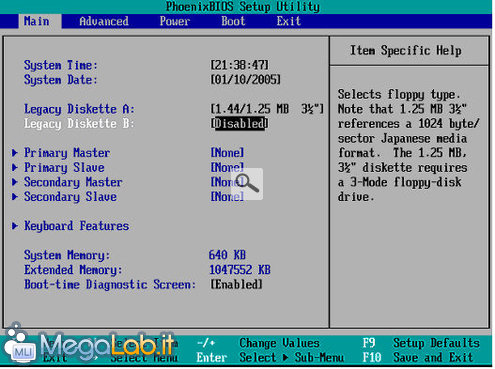The width and height of the screenshot is (495, 369).
Task: Open the Secondary Master submenu label
Action: pos(73,182)
